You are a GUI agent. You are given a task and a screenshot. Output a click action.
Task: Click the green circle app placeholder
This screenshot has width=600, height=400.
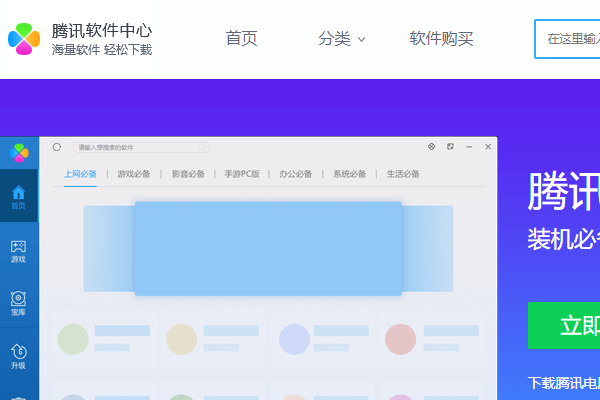coord(73,339)
